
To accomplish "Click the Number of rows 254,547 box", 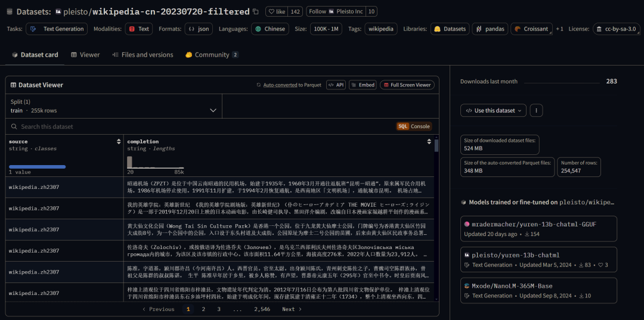I will pos(579,167).
